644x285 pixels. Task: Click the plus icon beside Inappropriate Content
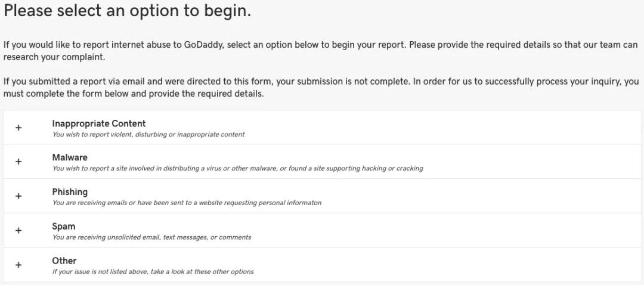[x=18, y=128]
